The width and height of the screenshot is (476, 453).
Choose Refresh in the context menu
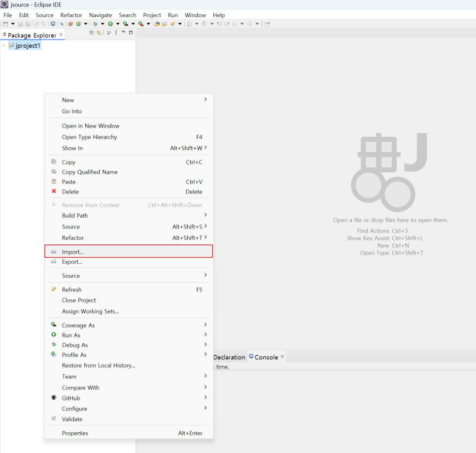point(129,290)
